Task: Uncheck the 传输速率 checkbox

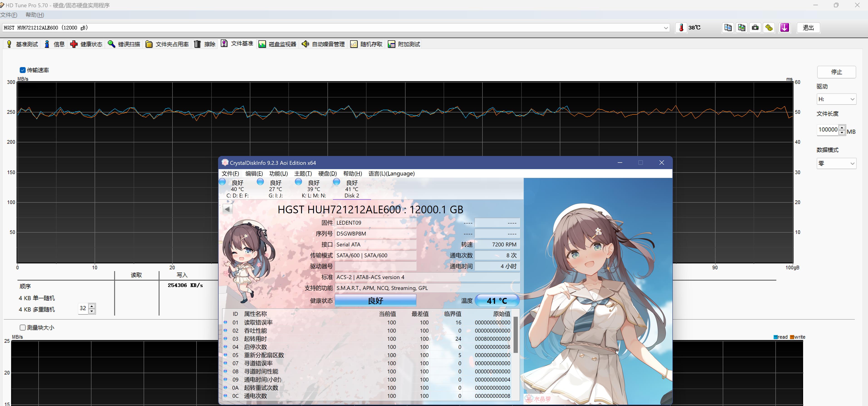Action: (x=22, y=70)
